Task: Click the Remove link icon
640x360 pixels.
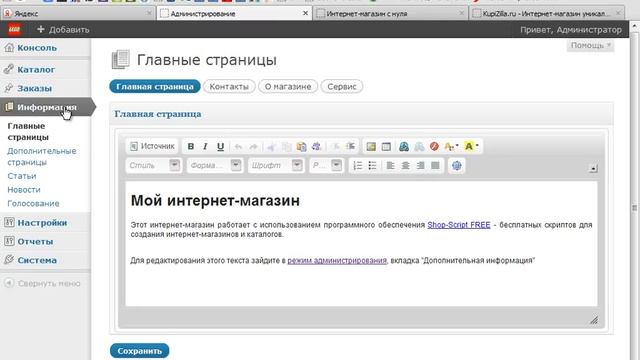Action: [419, 147]
